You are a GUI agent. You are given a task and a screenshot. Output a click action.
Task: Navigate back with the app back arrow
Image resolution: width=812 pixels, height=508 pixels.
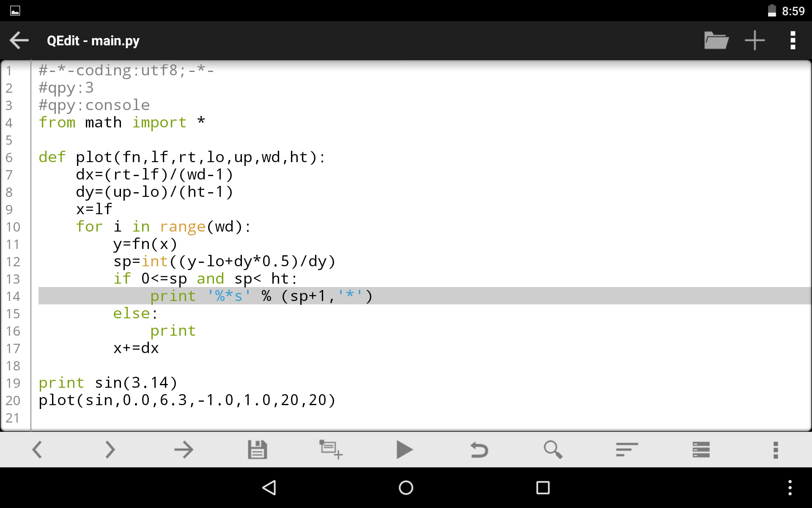tap(19, 40)
